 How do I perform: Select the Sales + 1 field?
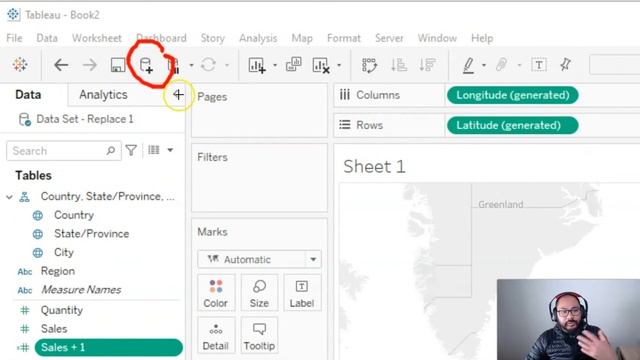coord(109,347)
